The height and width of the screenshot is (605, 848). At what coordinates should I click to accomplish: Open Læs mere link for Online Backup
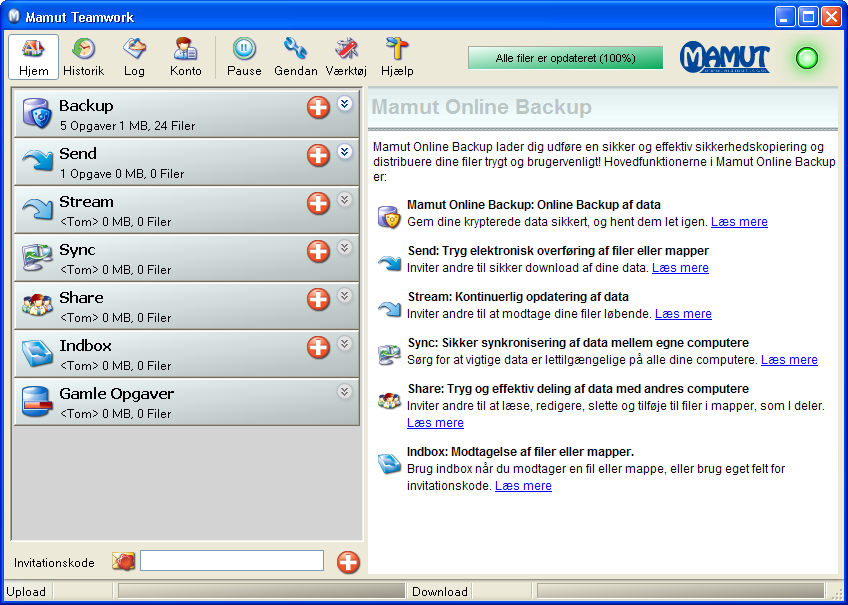coord(739,222)
